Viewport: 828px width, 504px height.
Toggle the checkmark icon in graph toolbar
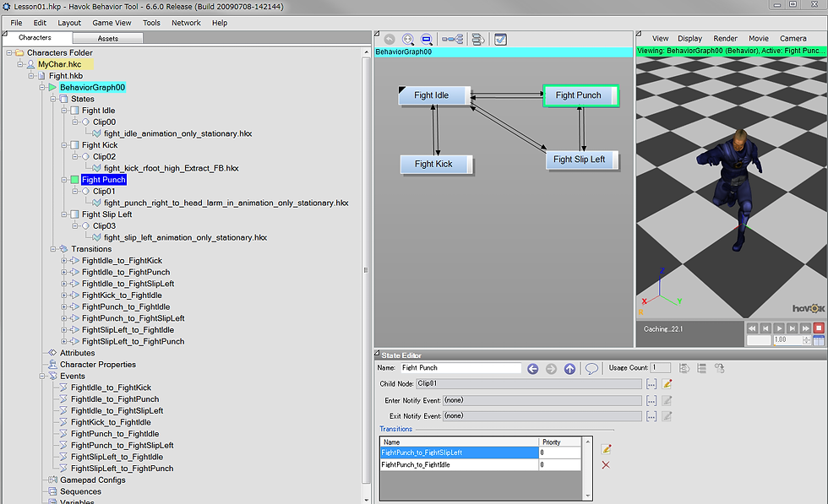pyautogui.click(x=500, y=40)
